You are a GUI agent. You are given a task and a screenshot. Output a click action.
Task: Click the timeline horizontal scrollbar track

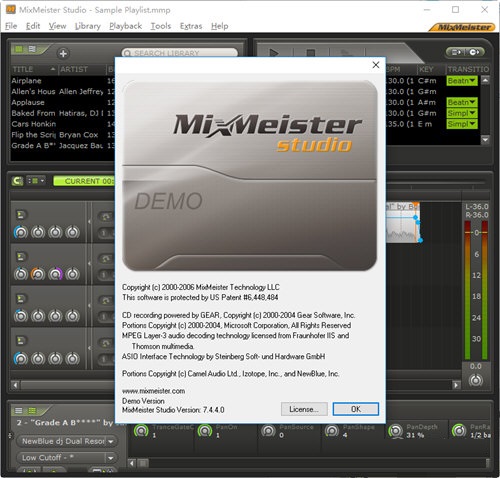[x=67, y=385]
